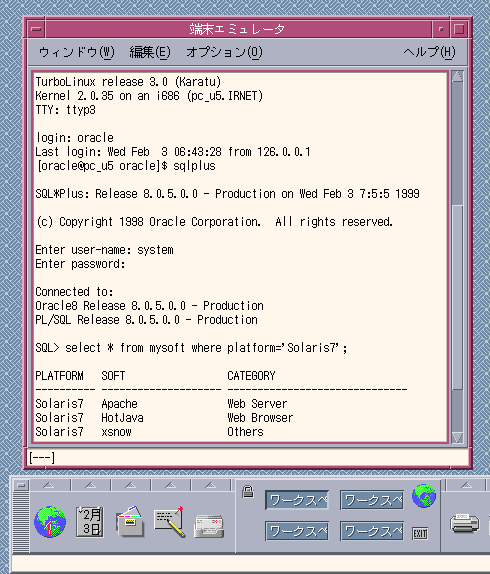The height and width of the screenshot is (574, 490).
Task: Open the text note with pencil icon
Action: click(x=169, y=522)
